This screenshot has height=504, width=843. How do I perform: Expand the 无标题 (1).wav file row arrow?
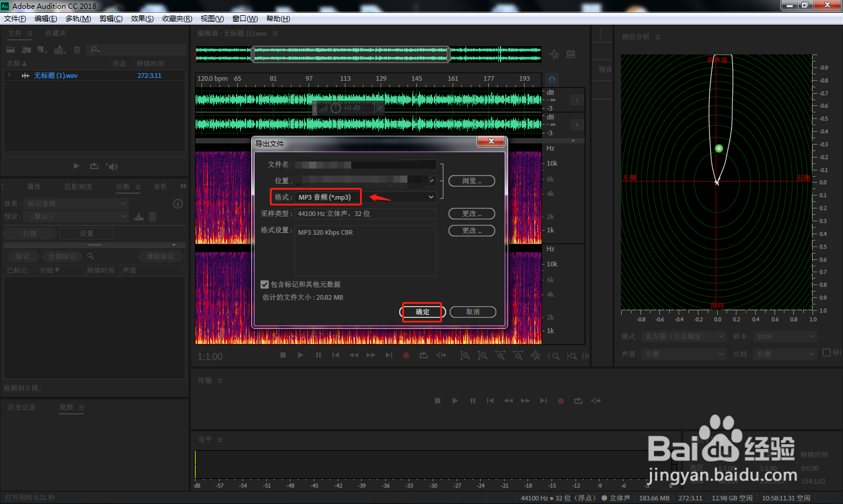9,76
